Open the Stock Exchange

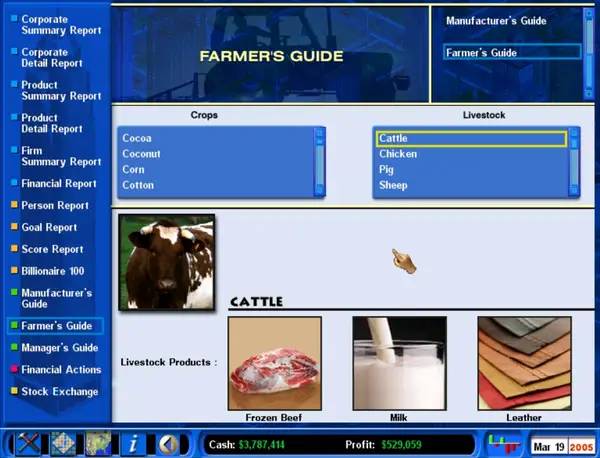(x=59, y=391)
